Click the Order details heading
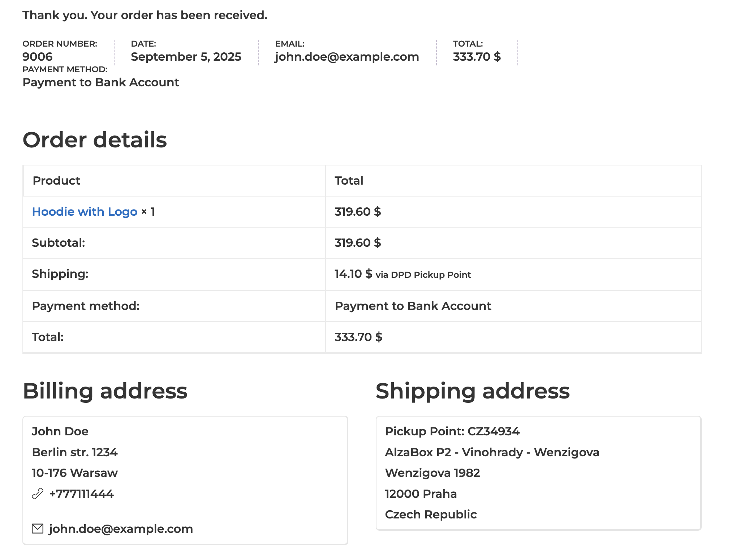The width and height of the screenshot is (740, 560). click(x=95, y=140)
